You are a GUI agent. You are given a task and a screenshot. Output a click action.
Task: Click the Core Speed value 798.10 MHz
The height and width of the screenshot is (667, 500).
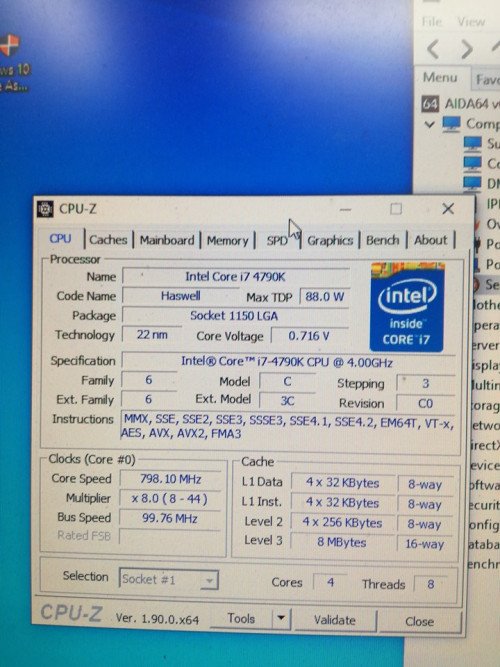click(x=170, y=479)
